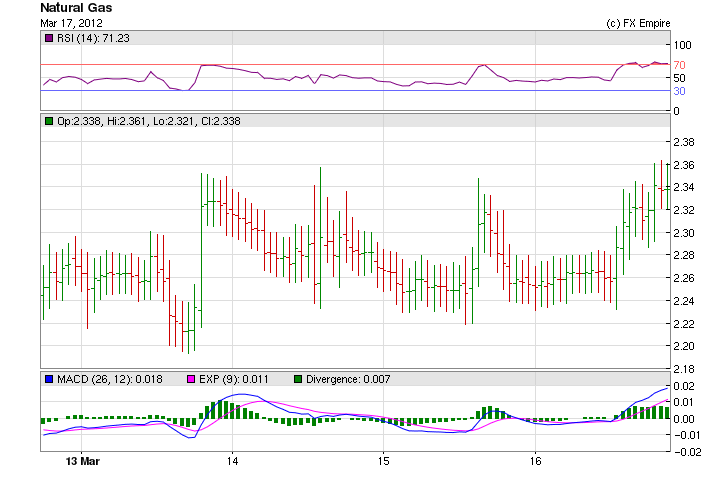
Task: Click the "2.22" price axis label
Action: (684, 324)
